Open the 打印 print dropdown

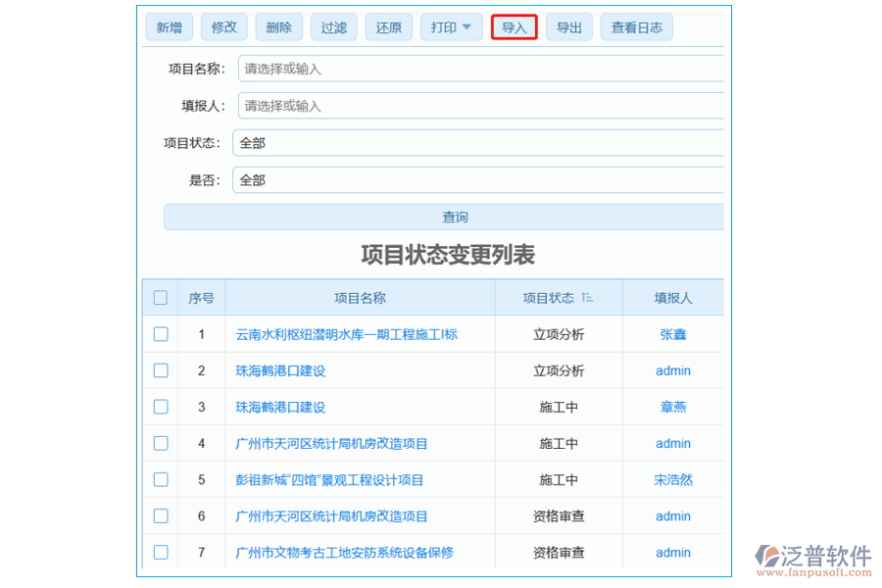pyautogui.click(x=451, y=26)
